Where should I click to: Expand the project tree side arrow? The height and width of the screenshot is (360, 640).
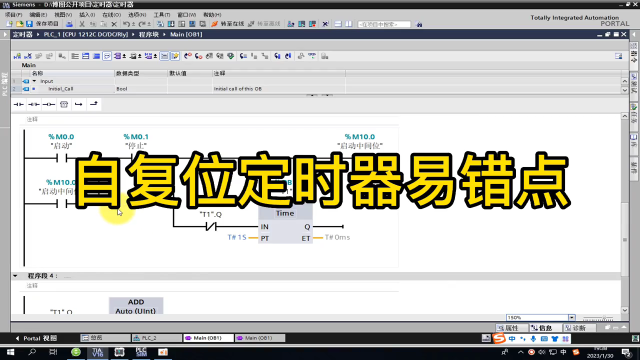click(5, 35)
